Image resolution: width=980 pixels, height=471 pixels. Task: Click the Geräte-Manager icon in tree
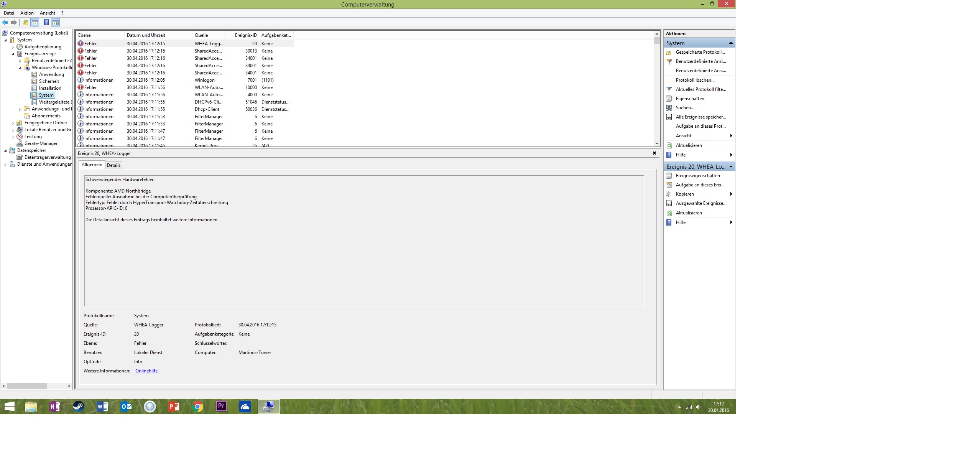click(x=20, y=143)
